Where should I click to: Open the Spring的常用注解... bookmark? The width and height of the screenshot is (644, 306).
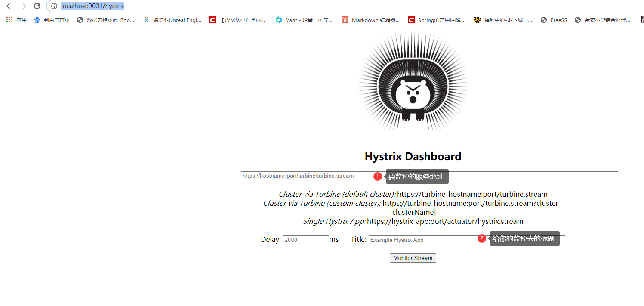pos(436,20)
